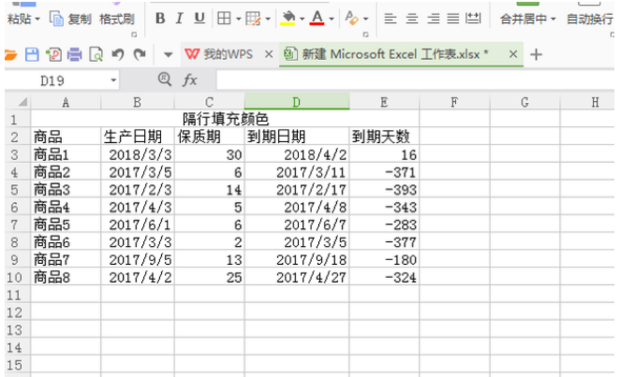Toggle Bold formatting
This screenshot has width=620, height=377.
160,18
